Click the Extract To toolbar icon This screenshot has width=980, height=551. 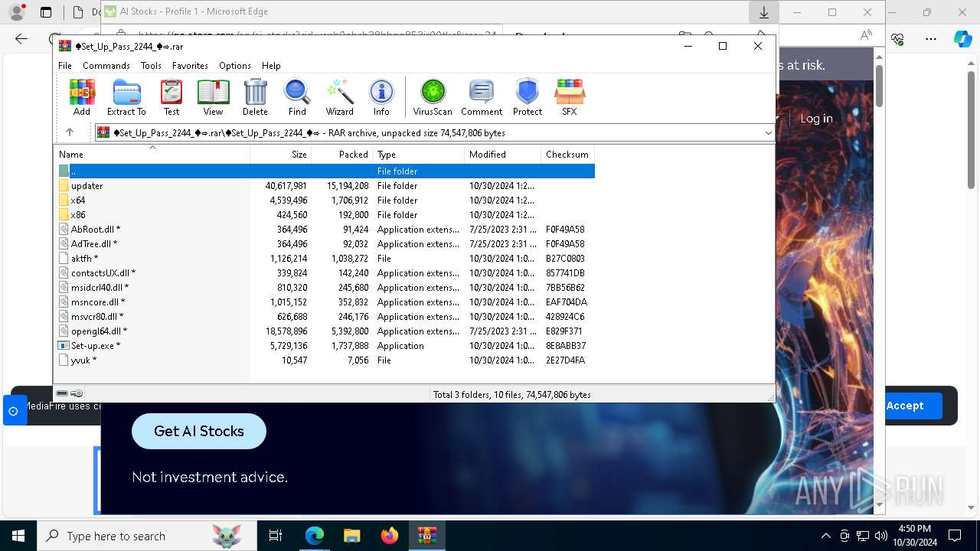coord(126,97)
